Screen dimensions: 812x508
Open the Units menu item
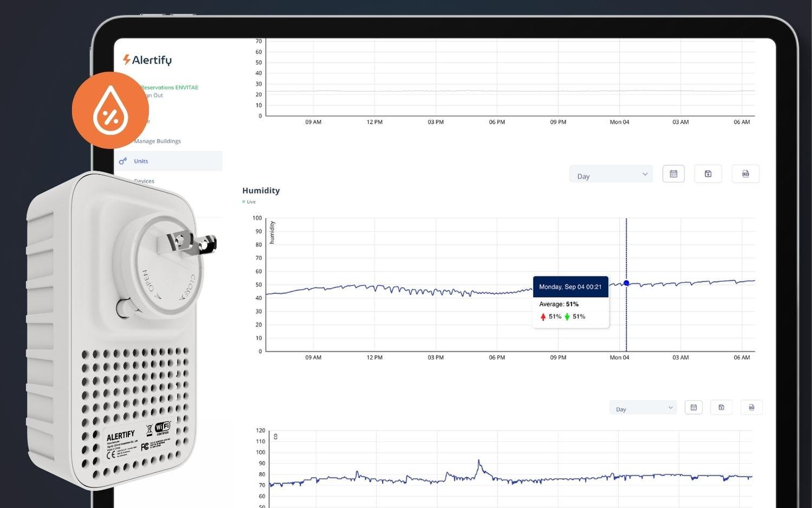pos(141,161)
